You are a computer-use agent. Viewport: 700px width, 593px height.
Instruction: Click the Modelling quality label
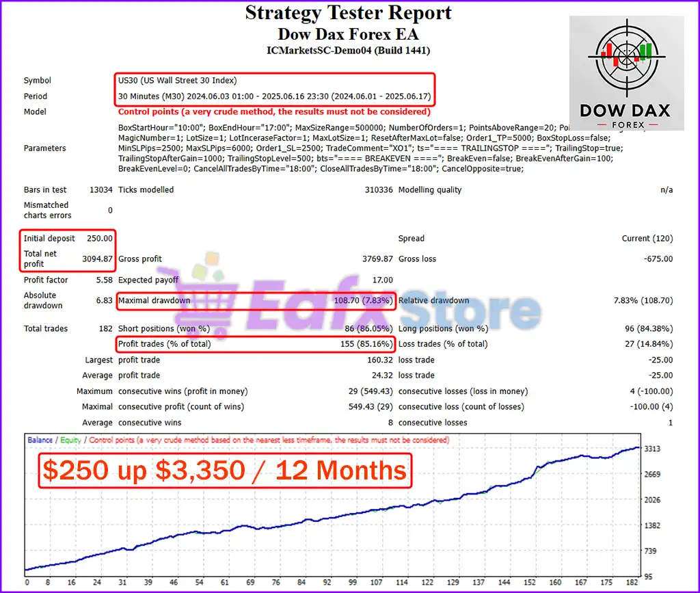tap(430, 189)
